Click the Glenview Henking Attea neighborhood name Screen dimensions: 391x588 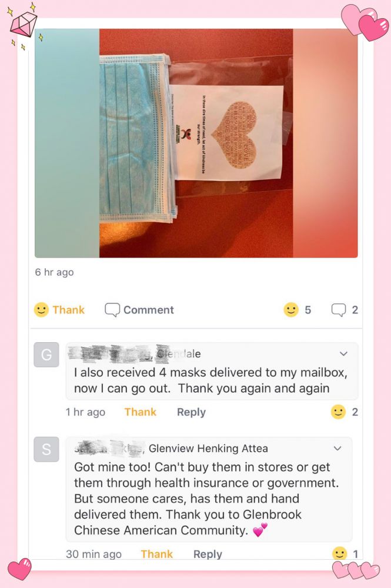208,448
